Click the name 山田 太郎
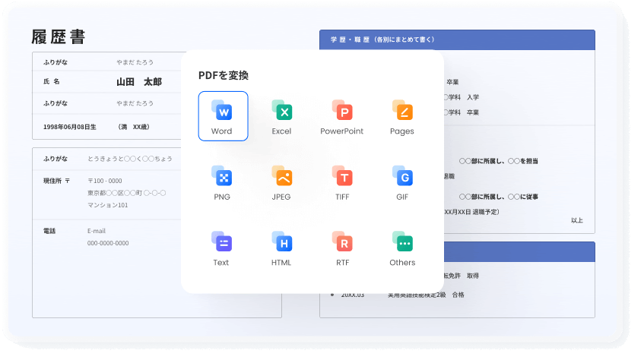The image size is (644, 363). [x=139, y=81]
